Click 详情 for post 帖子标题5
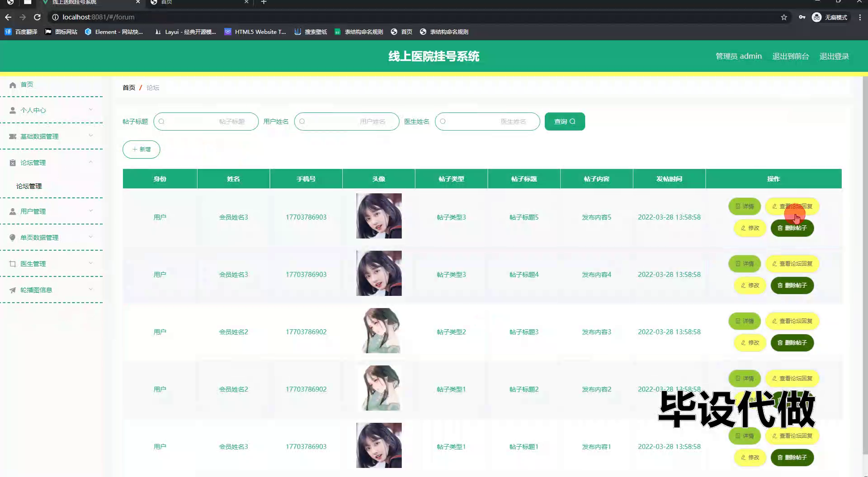Image resolution: width=868 pixels, height=477 pixels. pos(745,206)
